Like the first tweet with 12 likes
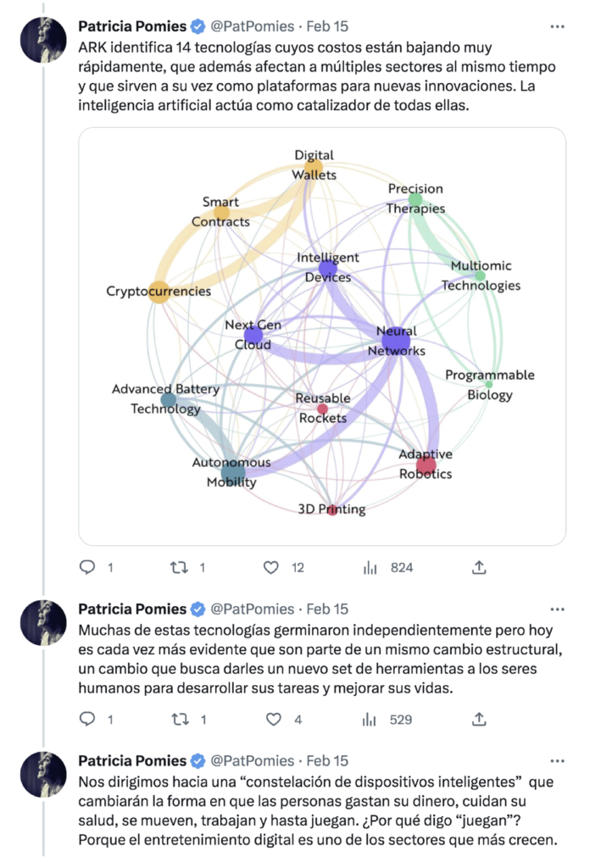This screenshot has width=601, height=868. click(x=271, y=567)
